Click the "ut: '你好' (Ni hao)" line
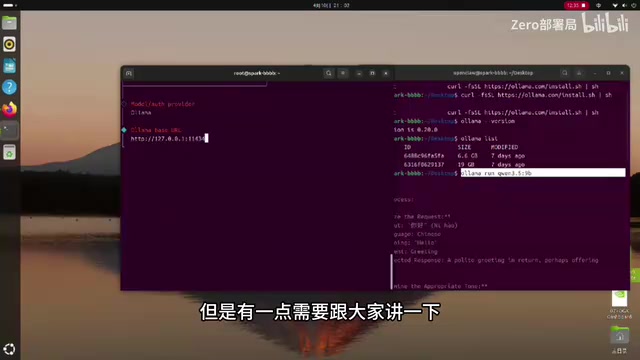640x360 pixels. point(426,225)
